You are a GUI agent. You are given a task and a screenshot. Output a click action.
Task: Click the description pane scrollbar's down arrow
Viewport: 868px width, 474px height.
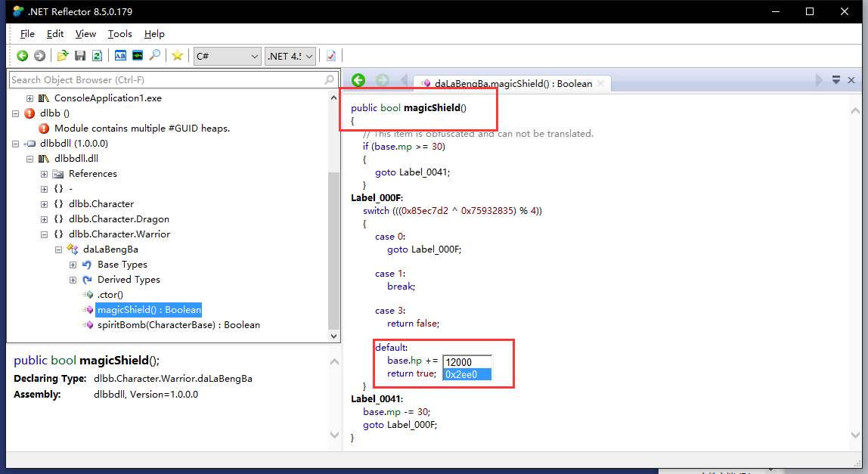(x=334, y=435)
